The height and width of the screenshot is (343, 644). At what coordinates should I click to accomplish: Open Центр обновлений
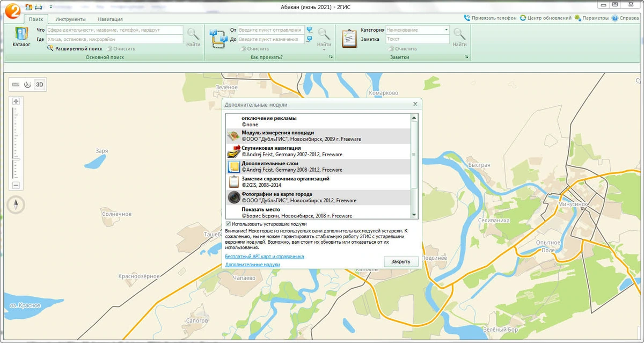[545, 18]
